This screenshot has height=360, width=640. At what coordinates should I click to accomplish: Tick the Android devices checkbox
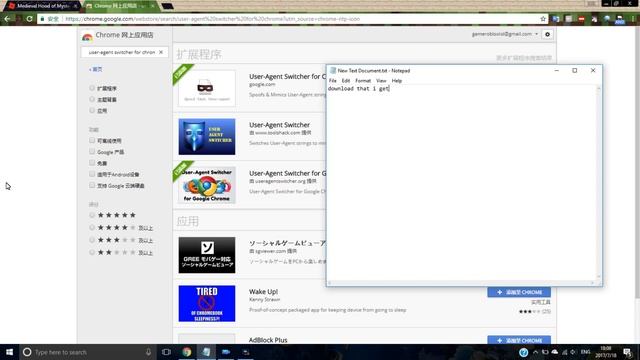(92, 174)
